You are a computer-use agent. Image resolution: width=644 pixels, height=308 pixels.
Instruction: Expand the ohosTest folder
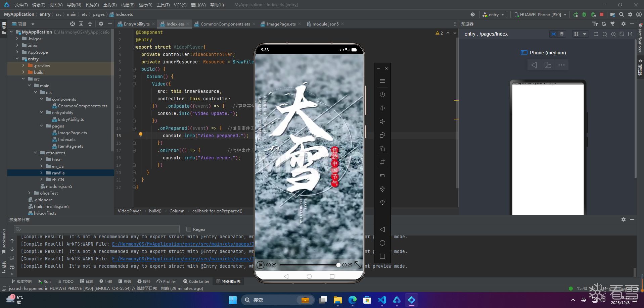point(29,193)
